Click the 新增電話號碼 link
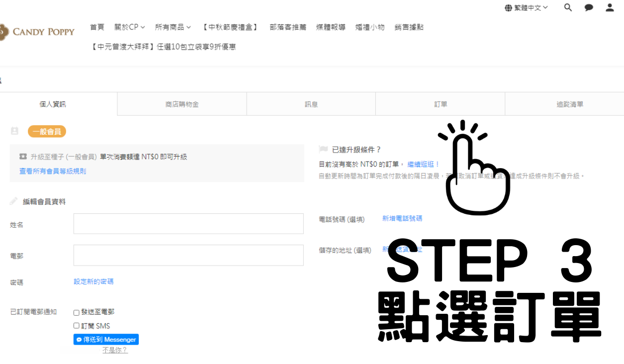Viewport: 624px width, 364px height. (x=402, y=218)
